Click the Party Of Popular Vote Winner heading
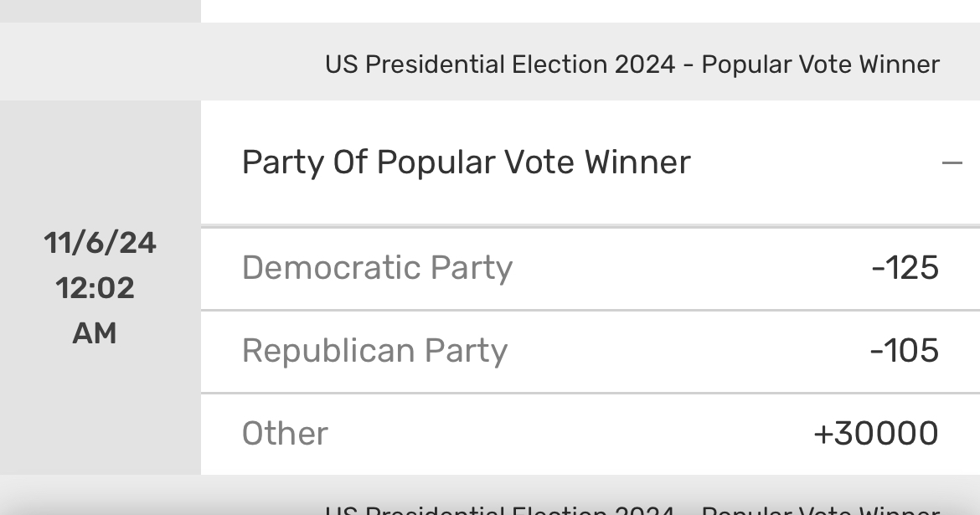The height and width of the screenshot is (515, 980). (467, 162)
